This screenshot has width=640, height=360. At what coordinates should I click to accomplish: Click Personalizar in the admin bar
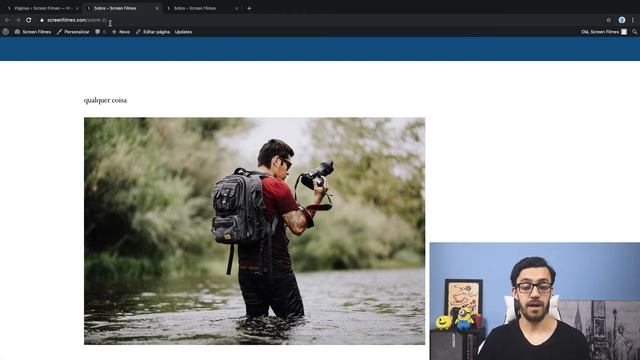(73, 32)
